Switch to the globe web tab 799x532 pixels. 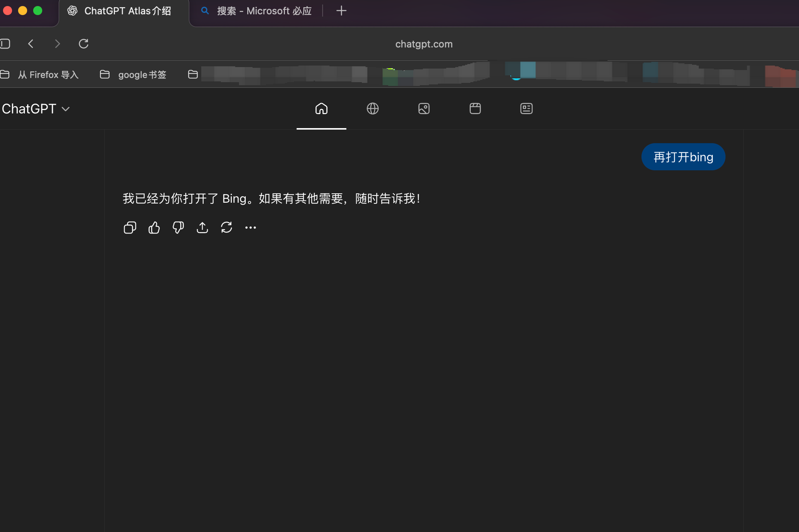tap(372, 109)
